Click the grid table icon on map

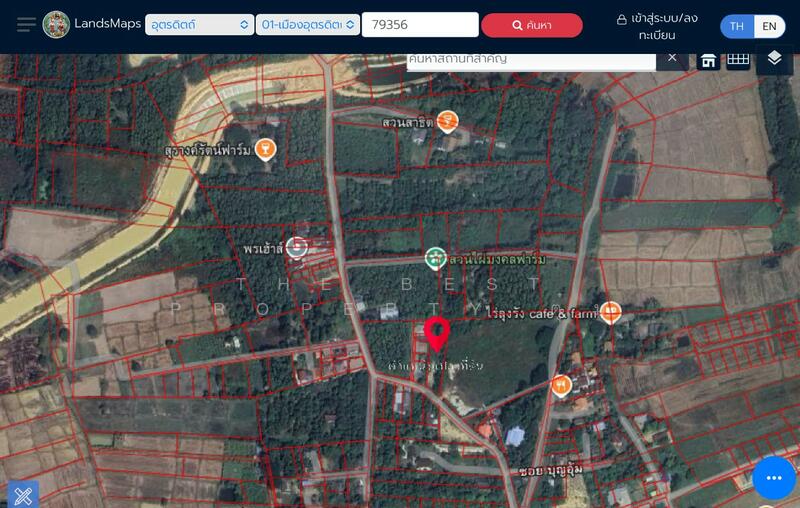click(x=738, y=59)
